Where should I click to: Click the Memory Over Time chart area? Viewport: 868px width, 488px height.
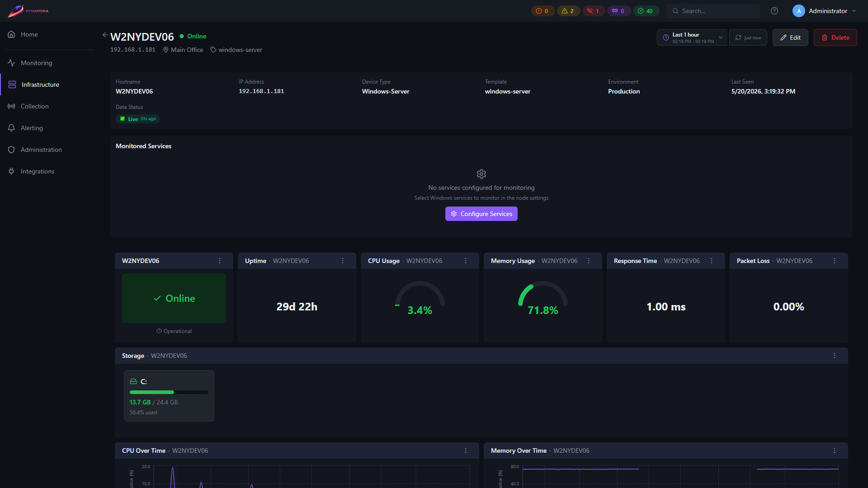click(666, 474)
